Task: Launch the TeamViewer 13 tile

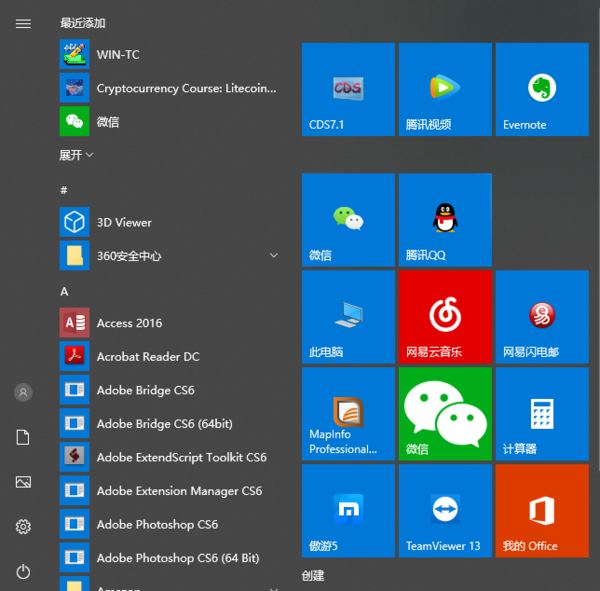Action: click(445, 510)
